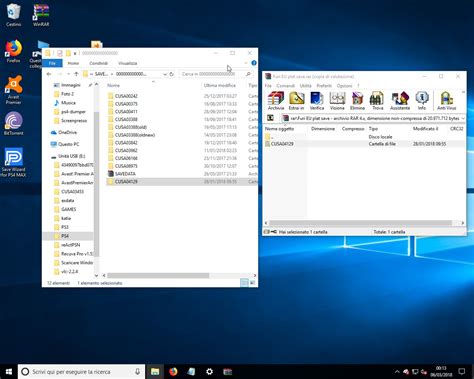Click WinRAR's up-one-level button beside path
The height and width of the screenshot is (379, 474).
[270, 118]
